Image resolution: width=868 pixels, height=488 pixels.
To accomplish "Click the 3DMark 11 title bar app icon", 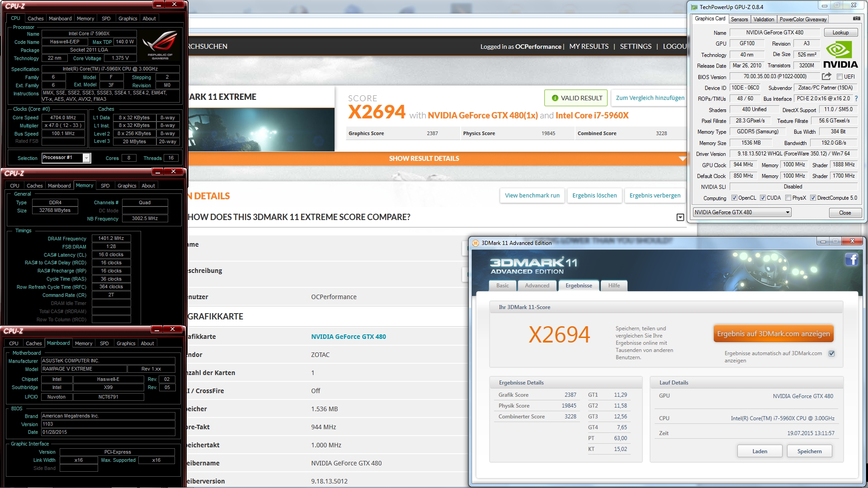I will (475, 243).
